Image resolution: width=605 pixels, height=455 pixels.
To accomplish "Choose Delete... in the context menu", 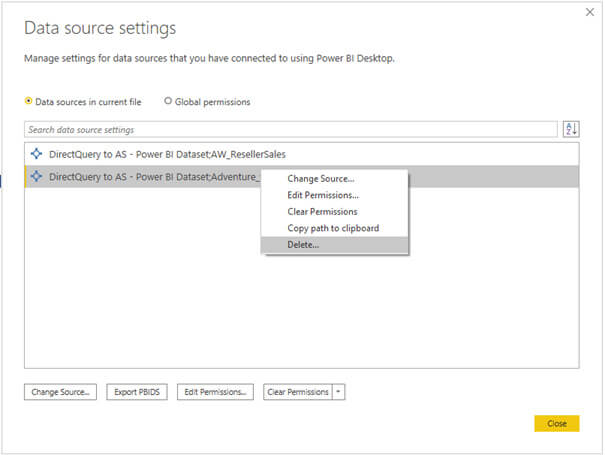I will point(334,245).
